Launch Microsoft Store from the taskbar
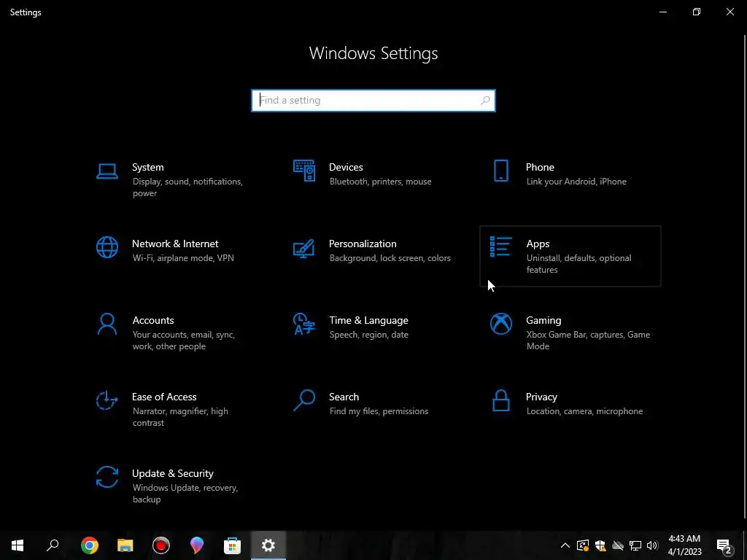 (x=233, y=545)
